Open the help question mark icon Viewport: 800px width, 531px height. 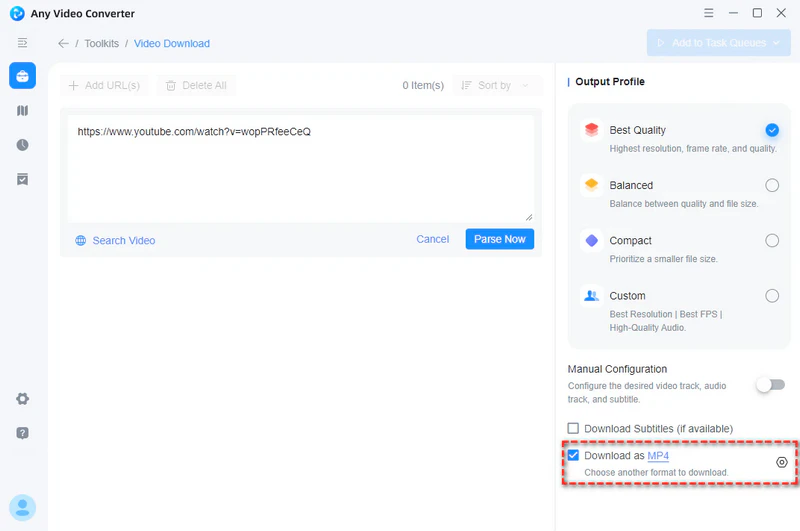pyautogui.click(x=22, y=433)
